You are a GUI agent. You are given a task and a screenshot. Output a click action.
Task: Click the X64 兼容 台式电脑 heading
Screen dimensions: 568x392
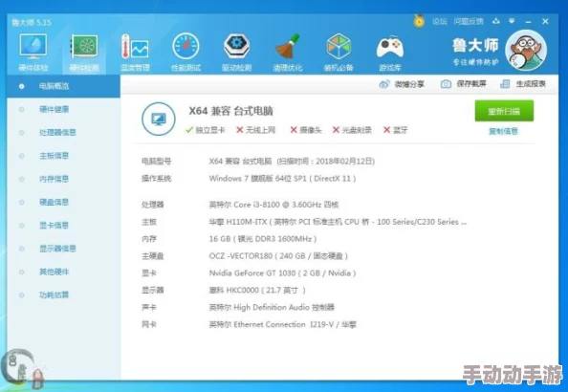230,111
